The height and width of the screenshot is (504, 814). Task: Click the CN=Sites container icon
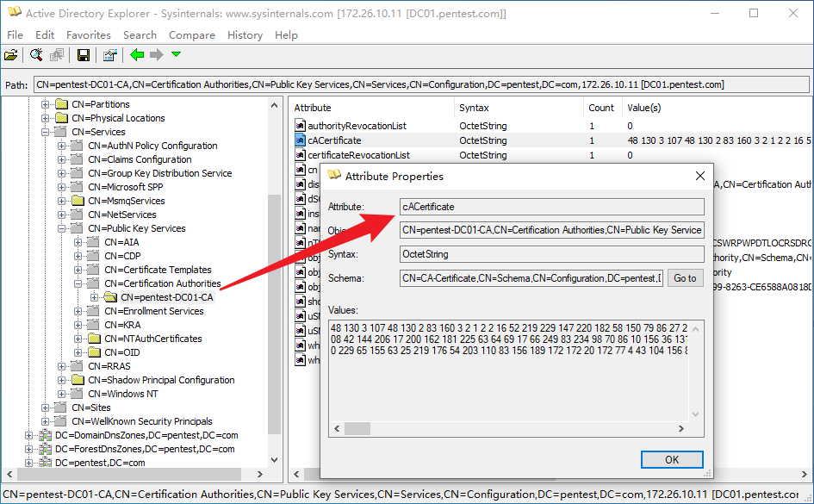tap(61, 408)
